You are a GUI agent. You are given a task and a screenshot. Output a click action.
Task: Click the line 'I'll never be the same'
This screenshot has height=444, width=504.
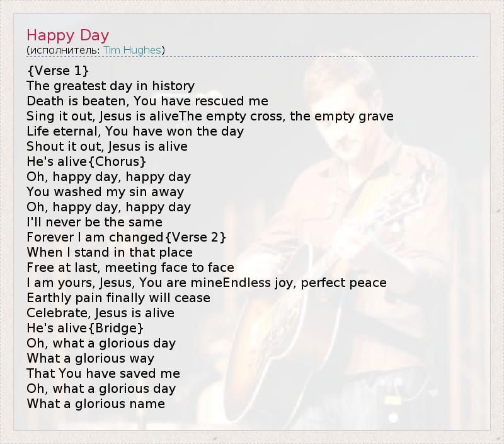pos(94,222)
